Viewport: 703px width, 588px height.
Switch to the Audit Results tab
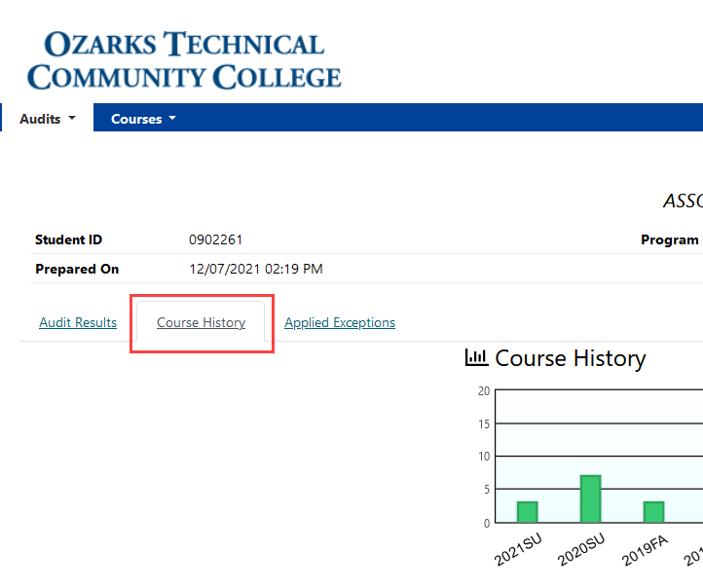[78, 322]
